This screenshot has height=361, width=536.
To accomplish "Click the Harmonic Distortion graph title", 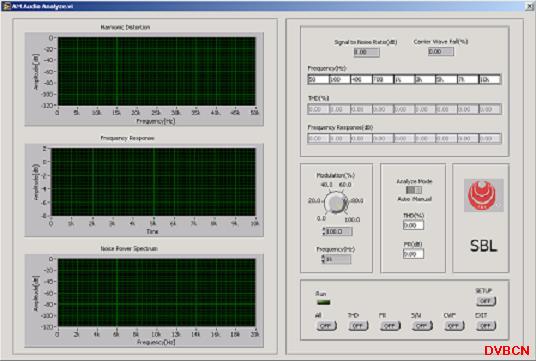I will click(125, 27).
